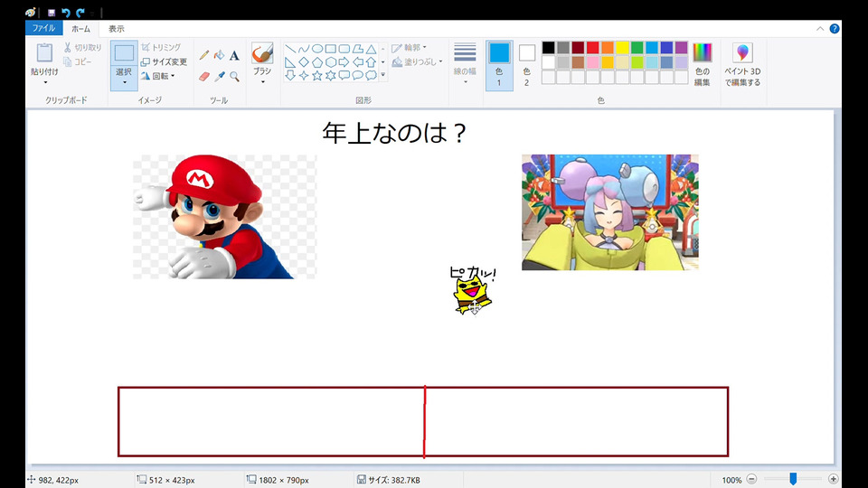Viewport: 868px width, 488px height.
Task: Click the Resize (サイズ変更) button
Action: tap(164, 62)
